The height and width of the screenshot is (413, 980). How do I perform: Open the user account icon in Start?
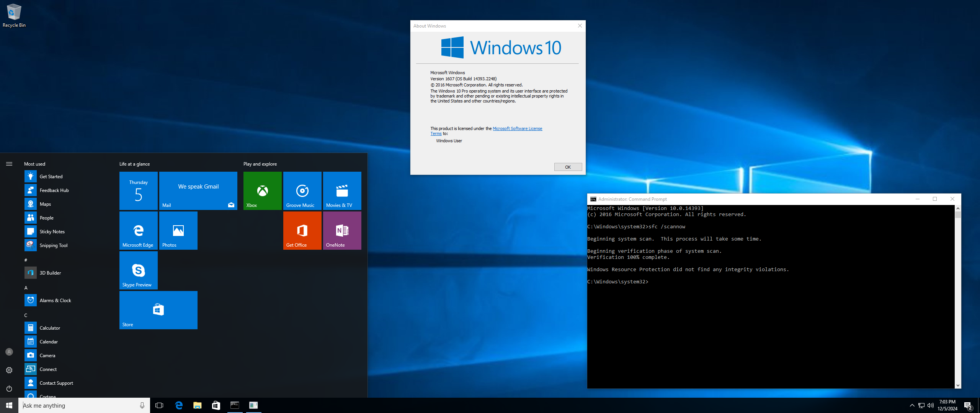[9, 352]
